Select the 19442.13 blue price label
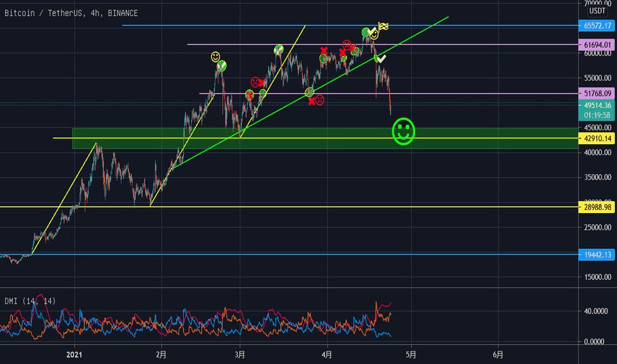 597,255
